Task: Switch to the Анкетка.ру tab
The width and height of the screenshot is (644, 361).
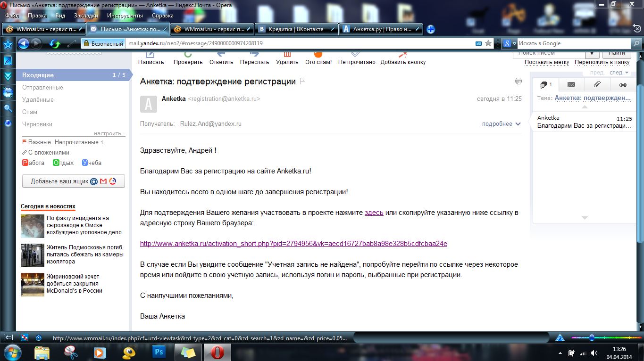Action: [x=381, y=29]
